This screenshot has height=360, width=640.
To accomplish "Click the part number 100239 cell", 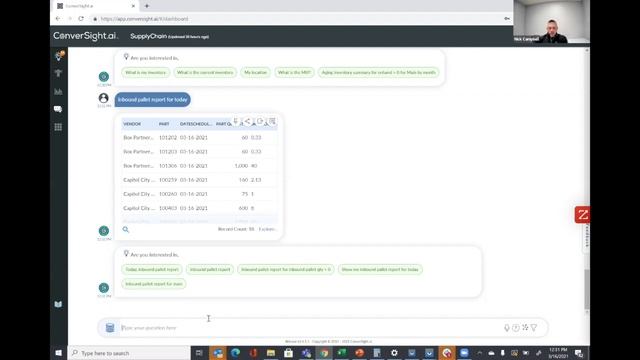I will click(168, 180).
